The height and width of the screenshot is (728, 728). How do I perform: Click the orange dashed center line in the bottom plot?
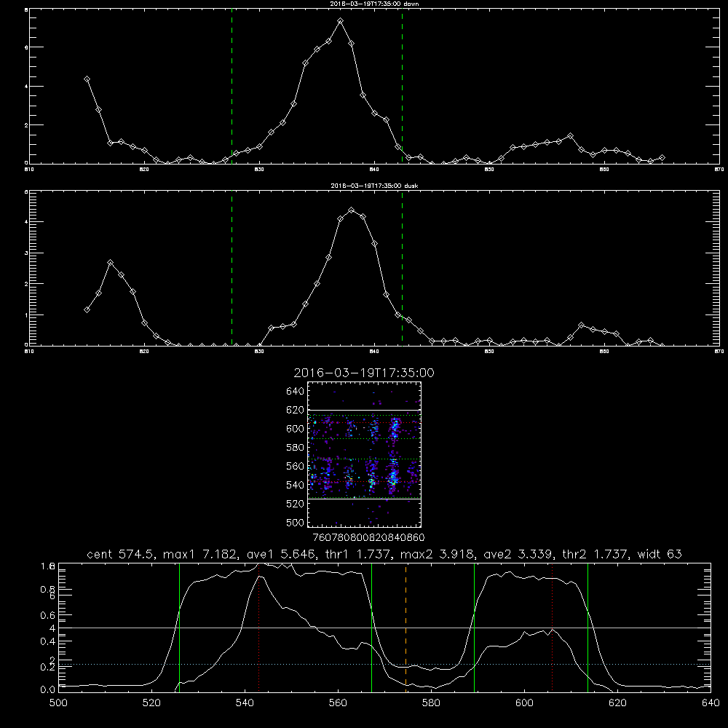click(406, 628)
